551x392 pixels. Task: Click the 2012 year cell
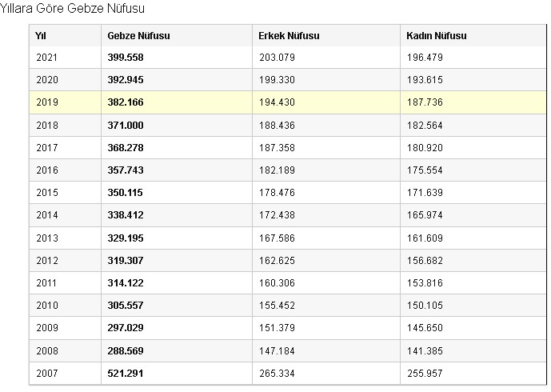(x=48, y=260)
